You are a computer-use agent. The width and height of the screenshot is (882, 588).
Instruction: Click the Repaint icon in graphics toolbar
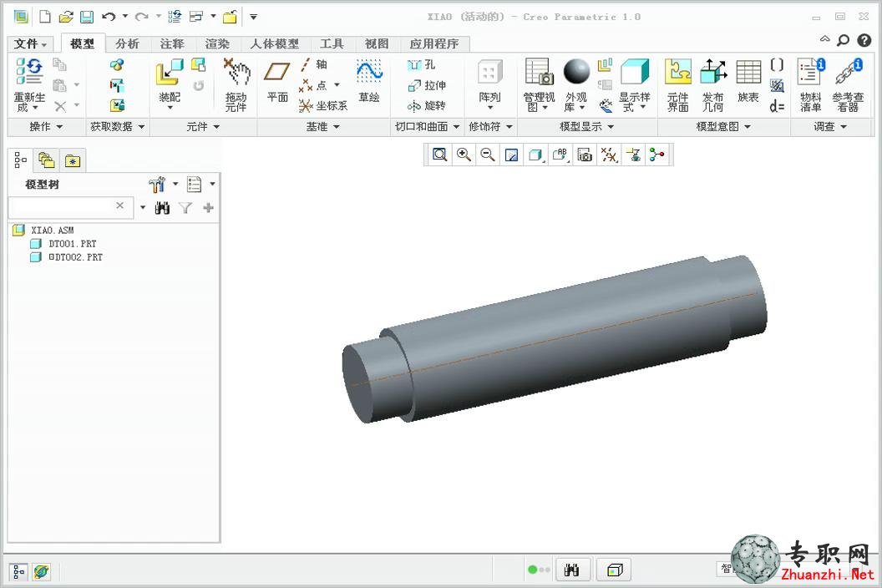[511, 155]
